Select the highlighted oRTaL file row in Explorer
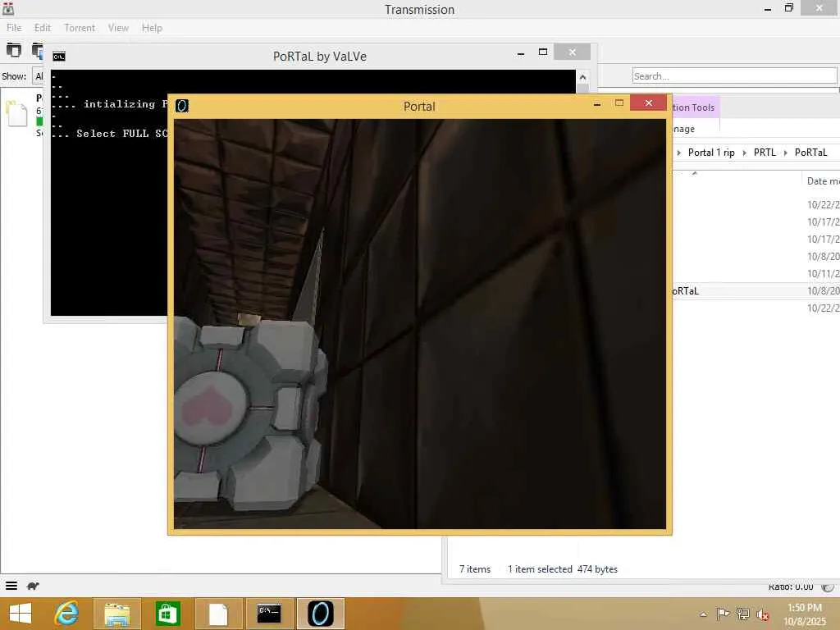840x630 pixels. [x=756, y=291]
